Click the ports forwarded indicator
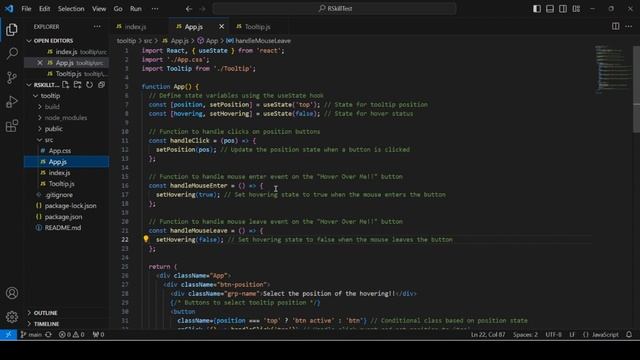This screenshot has width=640, height=360. pyautogui.click(x=98, y=335)
